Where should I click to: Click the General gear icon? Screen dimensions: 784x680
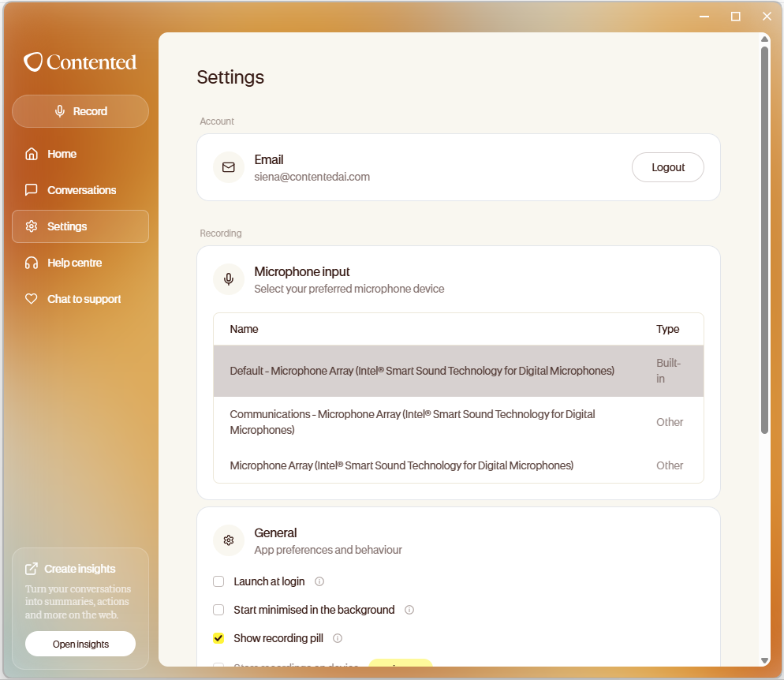pyautogui.click(x=229, y=540)
